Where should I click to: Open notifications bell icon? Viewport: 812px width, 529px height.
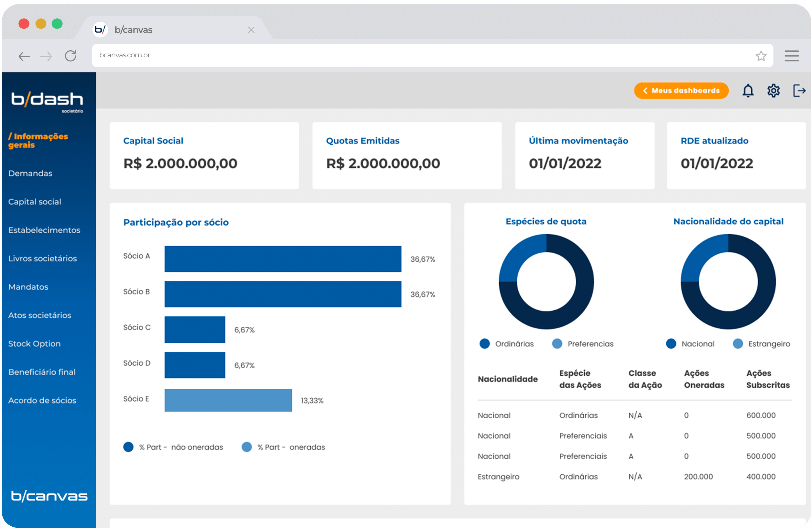pyautogui.click(x=748, y=91)
